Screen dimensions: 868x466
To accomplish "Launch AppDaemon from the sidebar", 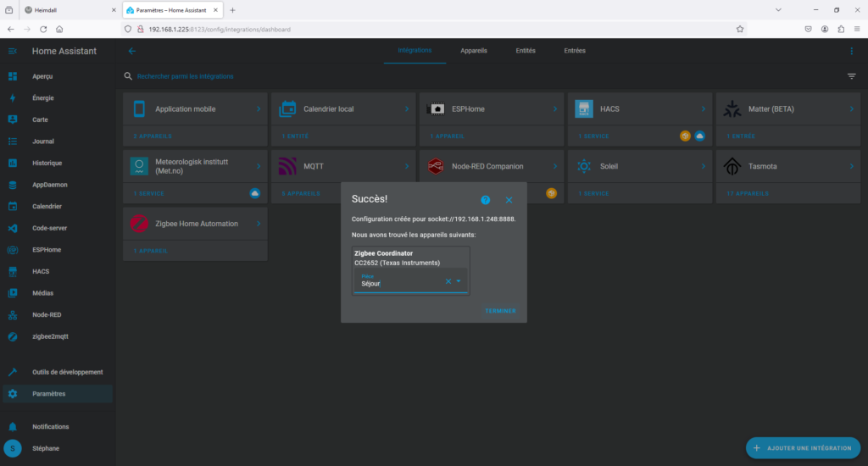I will coord(58,185).
